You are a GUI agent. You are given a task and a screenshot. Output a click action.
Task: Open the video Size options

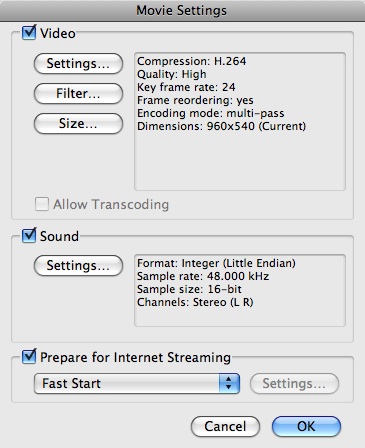pyautogui.click(x=78, y=123)
